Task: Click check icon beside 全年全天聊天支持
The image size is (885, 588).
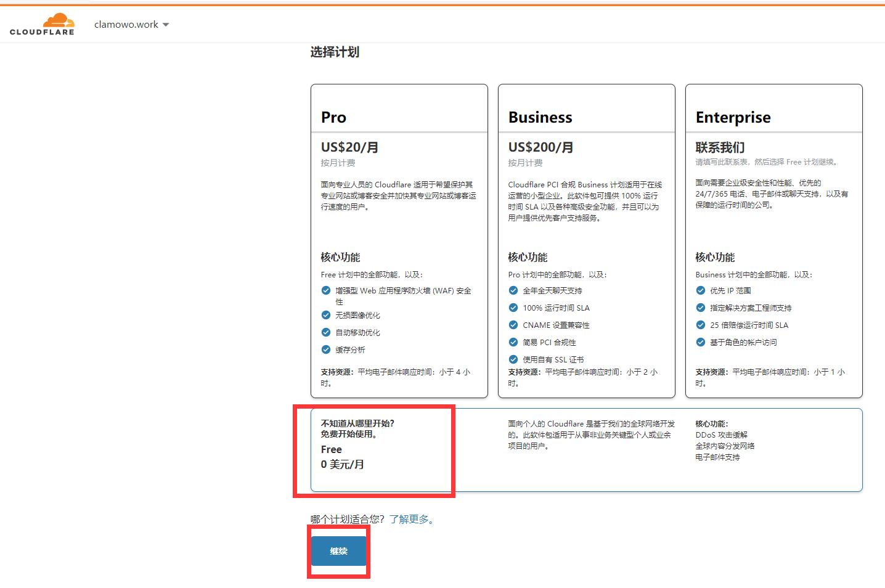Action: coord(513,290)
